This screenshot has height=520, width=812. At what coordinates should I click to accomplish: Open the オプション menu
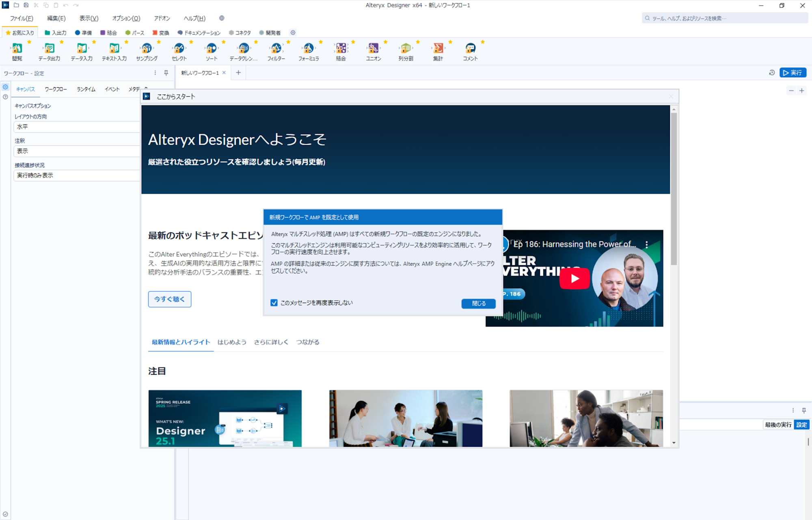click(125, 18)
